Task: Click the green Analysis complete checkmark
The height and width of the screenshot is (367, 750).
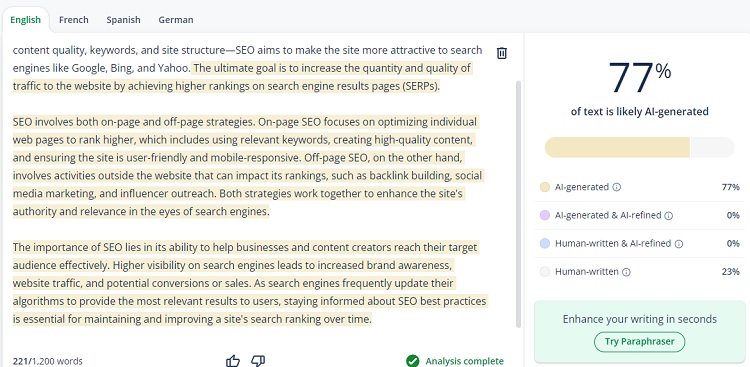Action: coord(412,361)
